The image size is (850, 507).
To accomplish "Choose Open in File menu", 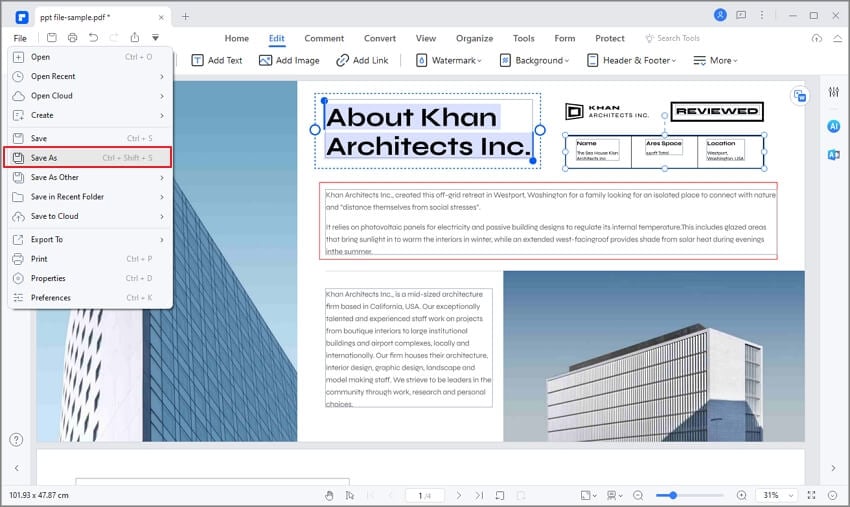I will 90,57.
